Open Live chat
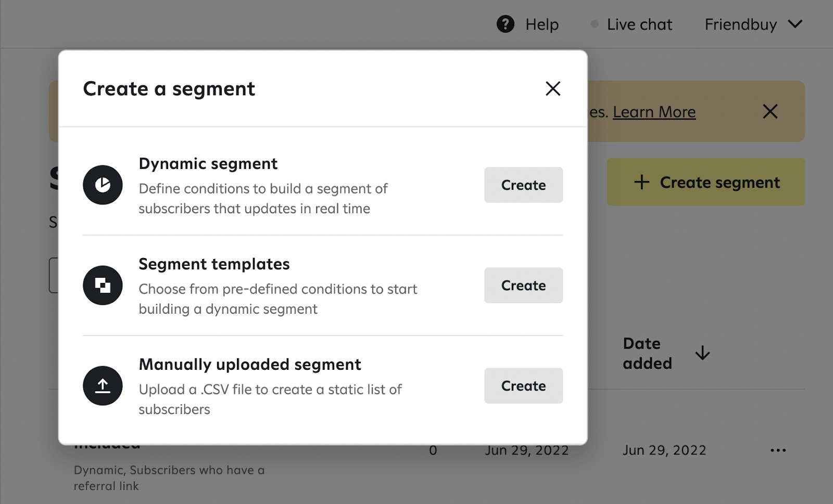The image size is (833, 504). pos(639,24)
